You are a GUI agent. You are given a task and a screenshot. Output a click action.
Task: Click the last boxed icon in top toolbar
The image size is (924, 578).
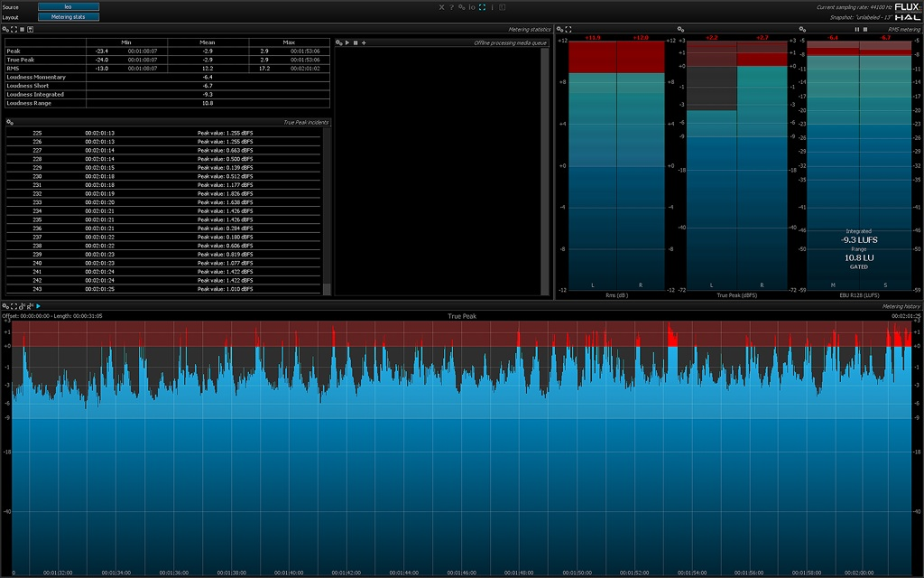coord(502,7)
